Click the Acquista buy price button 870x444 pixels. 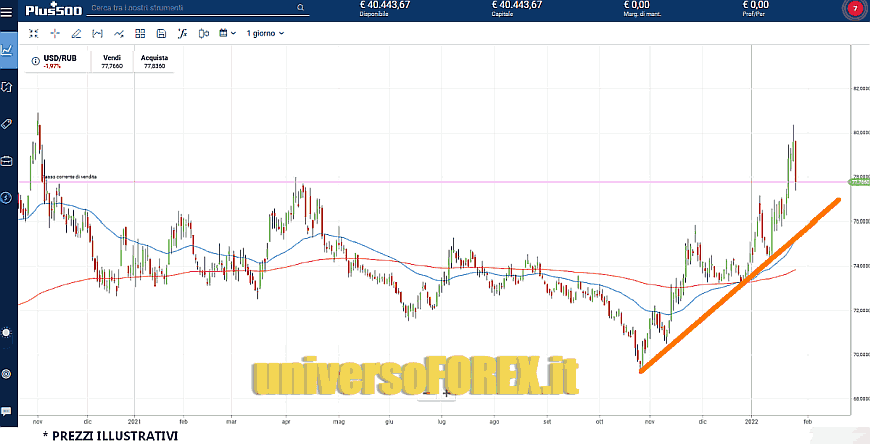(155, 62)
